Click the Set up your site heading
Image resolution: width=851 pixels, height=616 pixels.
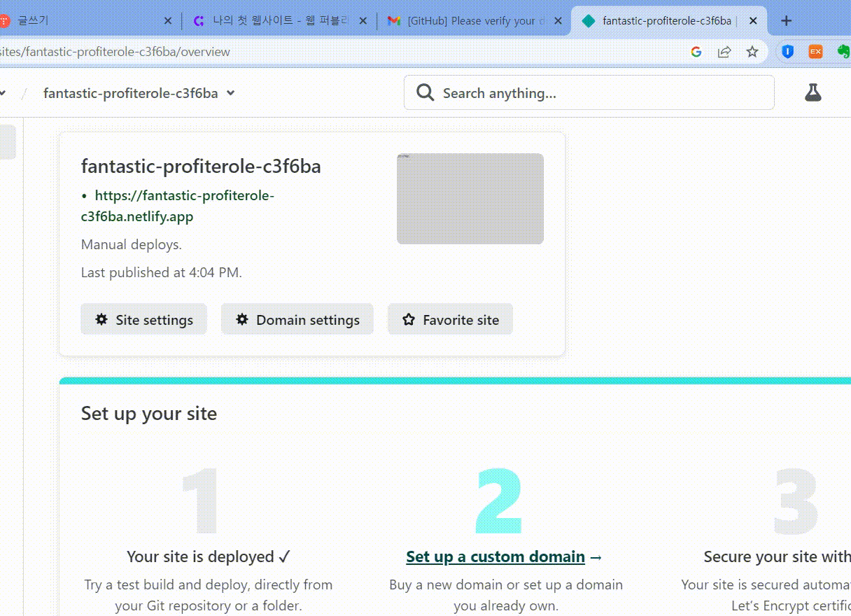(x=149, y=413)
